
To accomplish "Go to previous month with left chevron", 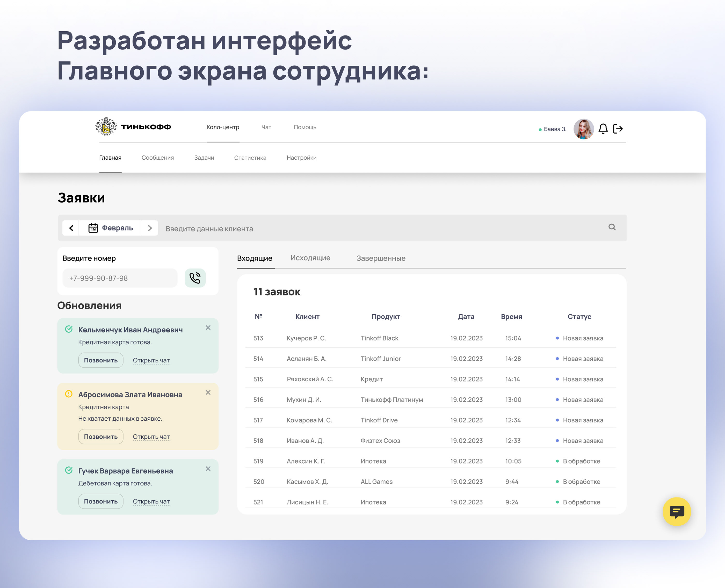I will tap(71, 228).
